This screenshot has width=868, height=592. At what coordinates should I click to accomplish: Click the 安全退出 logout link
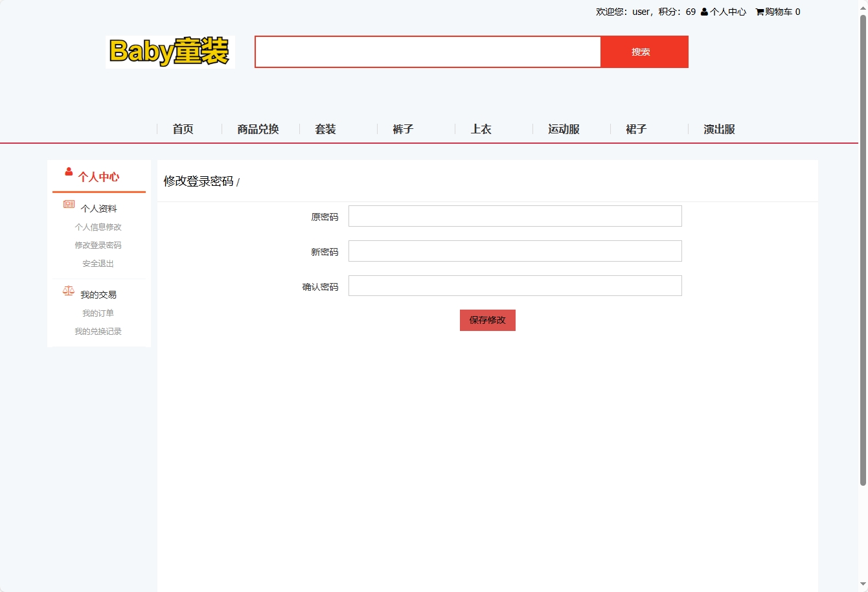click(x=97, y=263)
